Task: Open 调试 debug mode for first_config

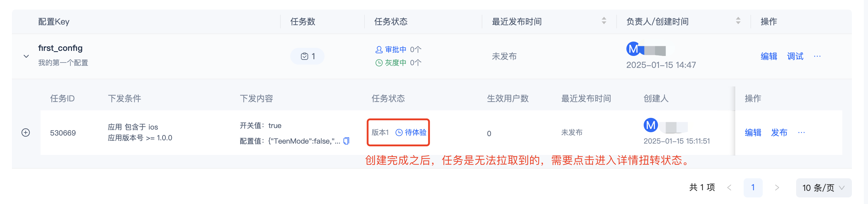Action: 795,57
